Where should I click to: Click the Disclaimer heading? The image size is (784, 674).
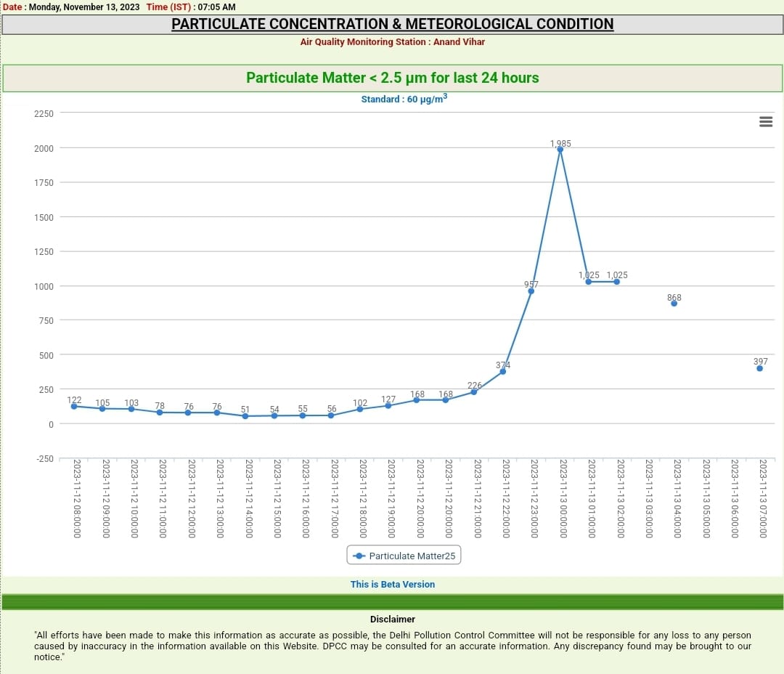[x=392, y=620]
